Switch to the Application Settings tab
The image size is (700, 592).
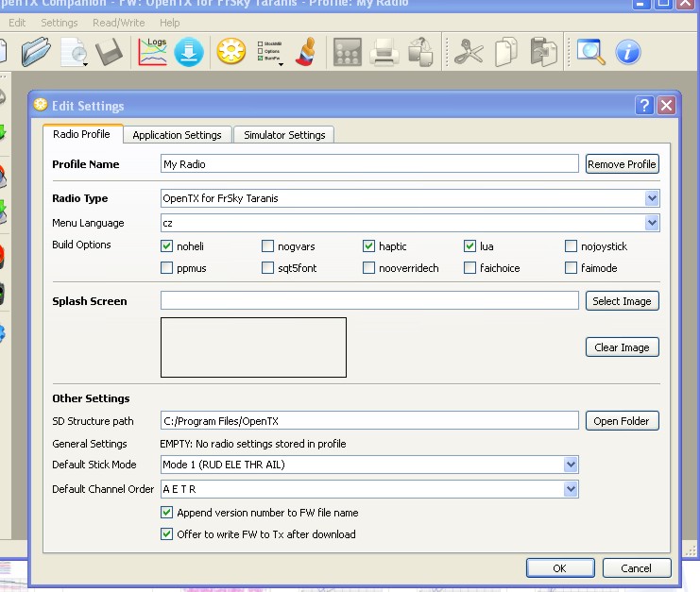tap(177, 135)
